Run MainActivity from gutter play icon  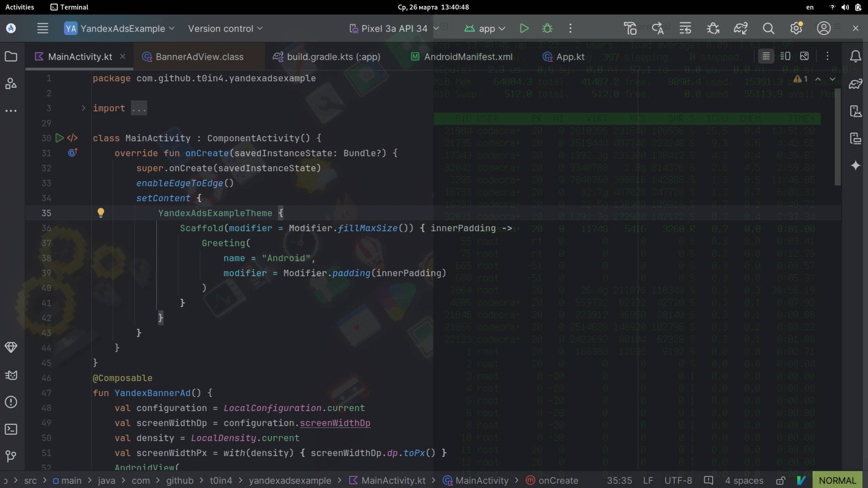(60, 138)
